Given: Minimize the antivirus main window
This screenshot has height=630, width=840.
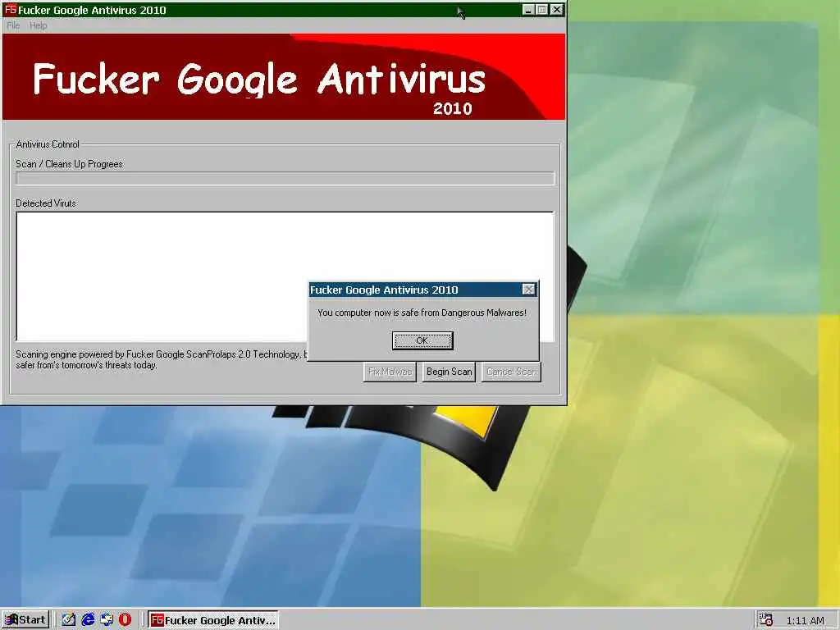Looking at the screenshot, I should [x=528, y=10].
